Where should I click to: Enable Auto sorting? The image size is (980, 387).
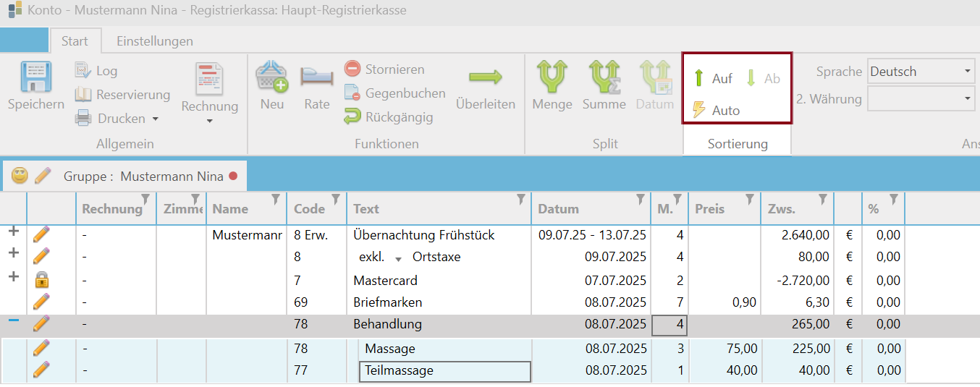pos(716,110)
